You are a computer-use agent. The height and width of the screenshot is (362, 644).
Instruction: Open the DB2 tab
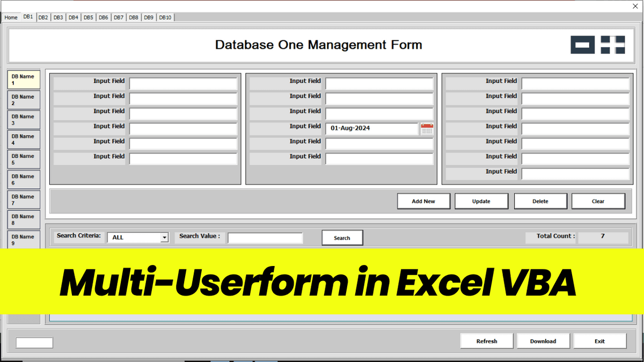[43, 18]
